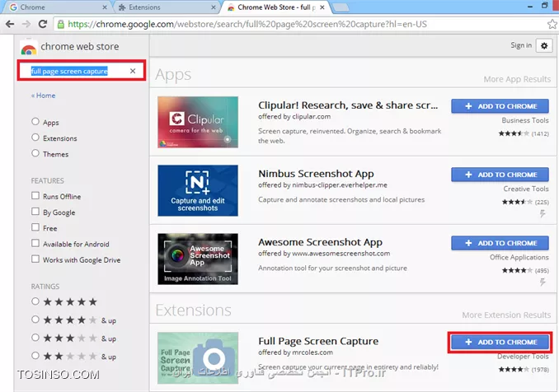This screenshot has height=392, width=559.
Task: Open the Clipular thumbnail image
Action: tap(198, 122)
